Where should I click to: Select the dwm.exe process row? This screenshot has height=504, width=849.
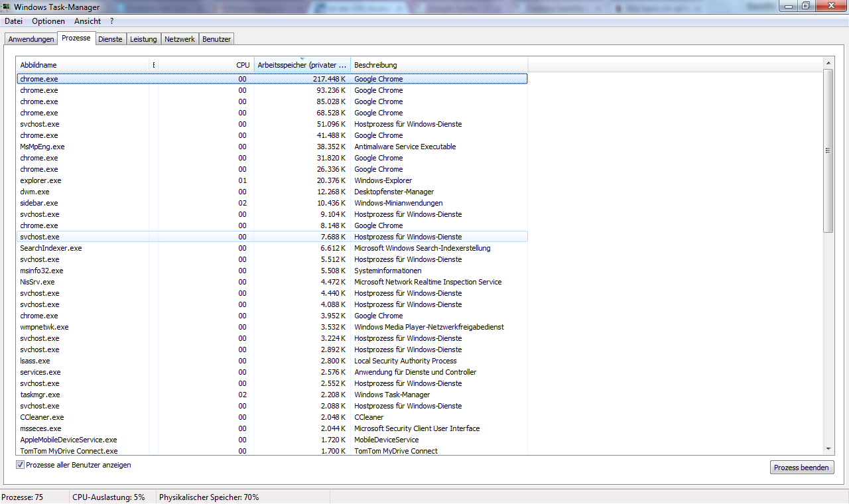[272, 192]
